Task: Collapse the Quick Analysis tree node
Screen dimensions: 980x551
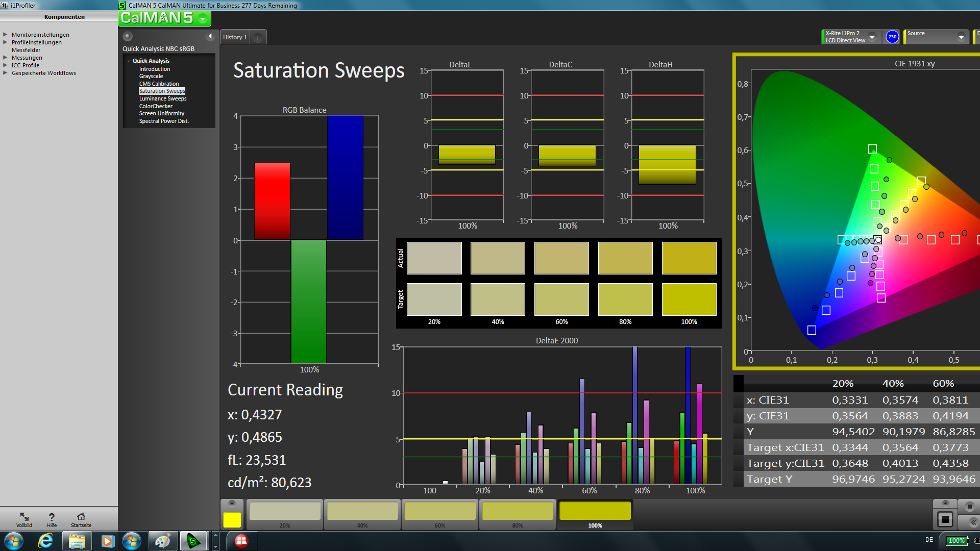Action: pos(129,61)
